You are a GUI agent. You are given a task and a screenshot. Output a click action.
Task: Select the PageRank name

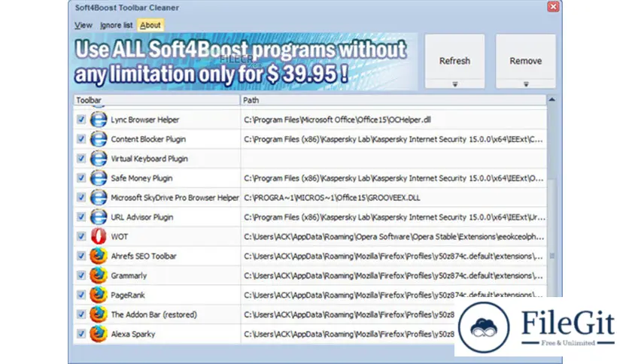(x=128, y=295)
